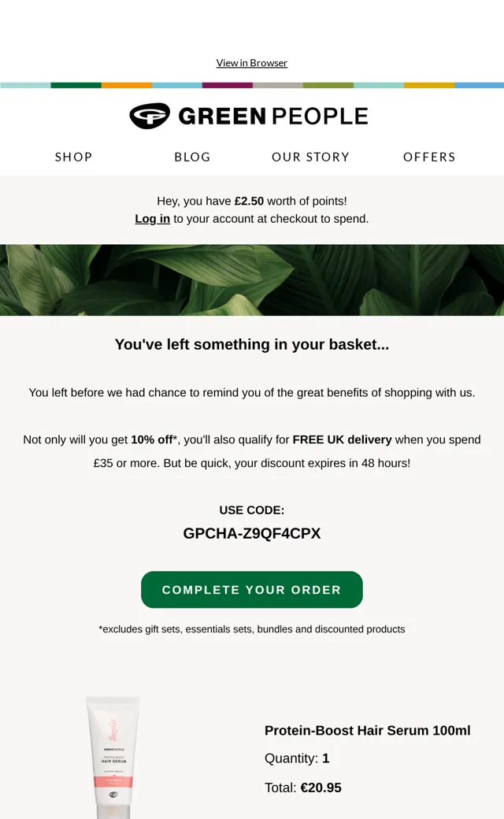Click the GREEN PEOPLE wordmark text

click(273, 116)
